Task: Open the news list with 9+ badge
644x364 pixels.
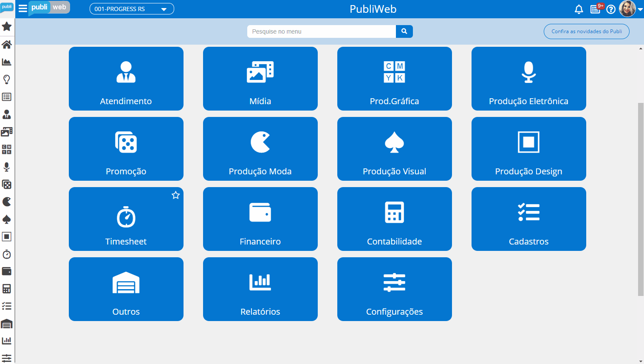Action: coord(596,9)
